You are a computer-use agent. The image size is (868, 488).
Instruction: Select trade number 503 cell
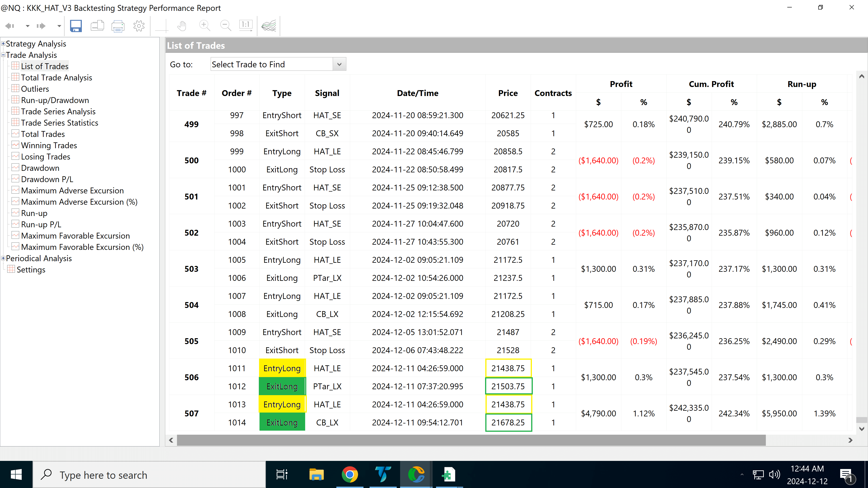[x=191, y=269]
